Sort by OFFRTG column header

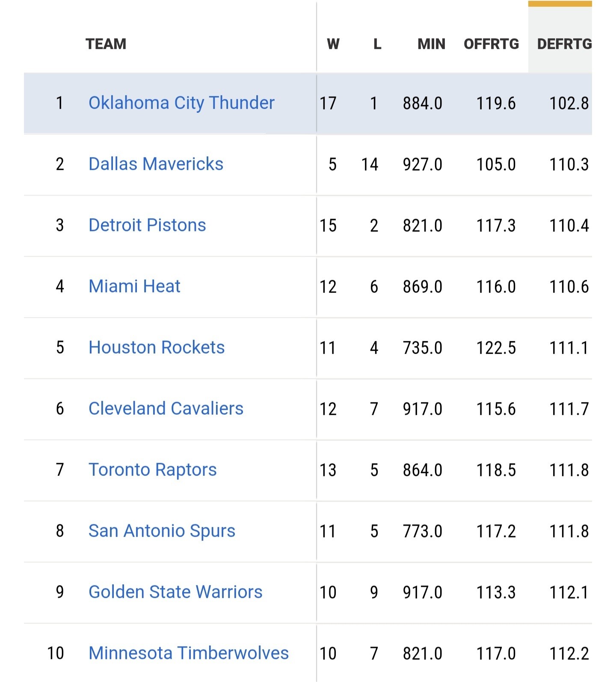click(491, 44)
